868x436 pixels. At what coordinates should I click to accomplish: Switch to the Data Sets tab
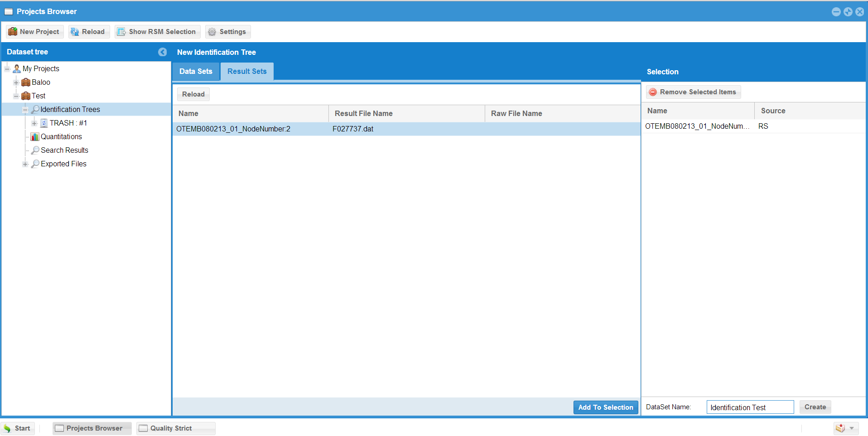click(196, 72)
